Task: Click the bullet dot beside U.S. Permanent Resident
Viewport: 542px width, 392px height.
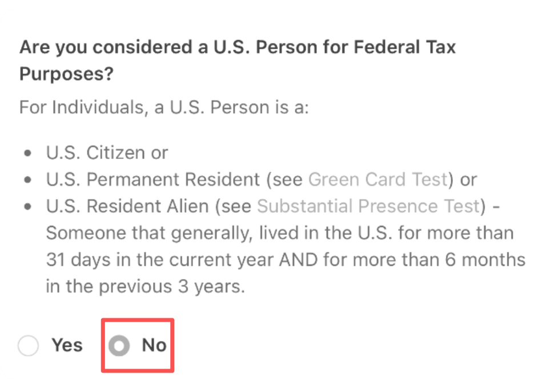Action: point(28,179)
